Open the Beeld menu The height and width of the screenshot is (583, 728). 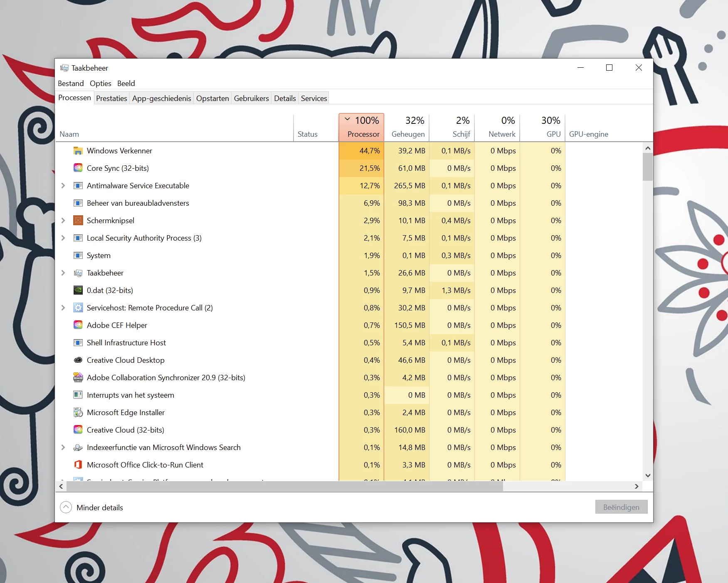click(126, 84)
